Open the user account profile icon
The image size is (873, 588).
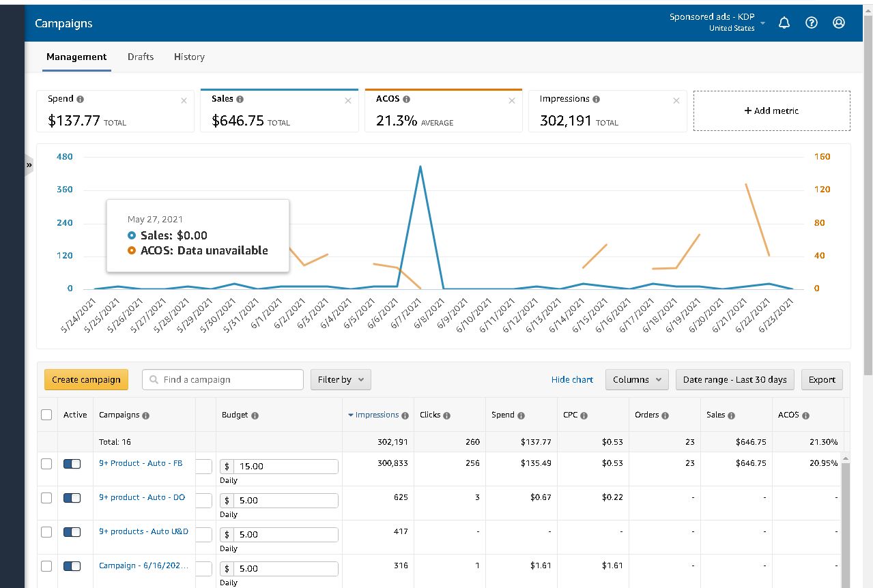click(x=839, y=23)
